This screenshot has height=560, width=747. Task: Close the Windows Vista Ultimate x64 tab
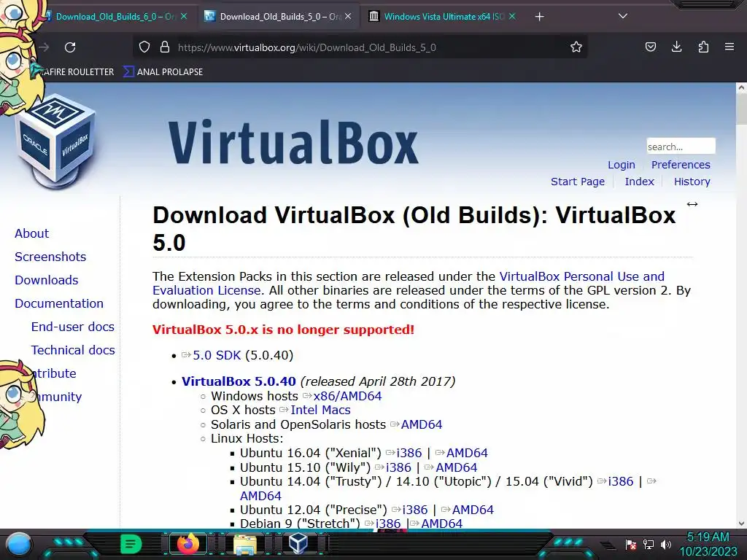click(511, 16)
